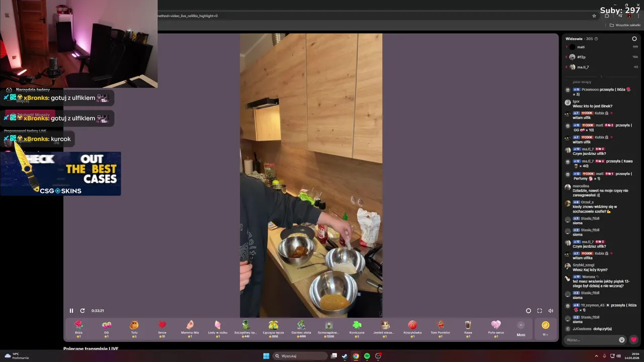This screenshot has width=644, height=362.
Task: Send the Róża gift
Action: tap(78, 328)
